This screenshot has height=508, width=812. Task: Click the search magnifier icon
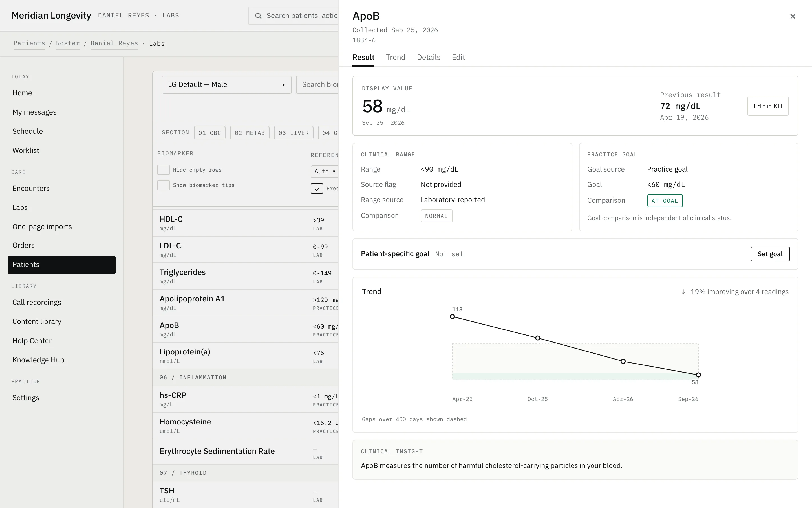pyautogui.click(x=258, y=16)
